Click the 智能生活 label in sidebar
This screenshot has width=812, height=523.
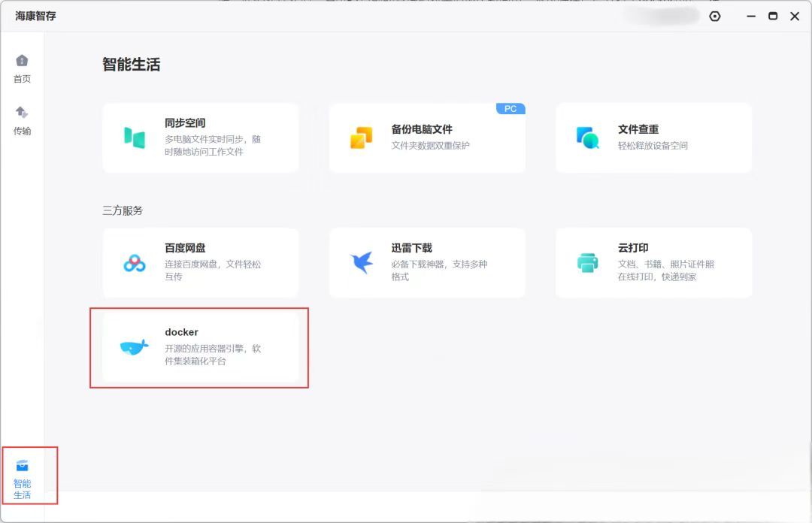22,489
